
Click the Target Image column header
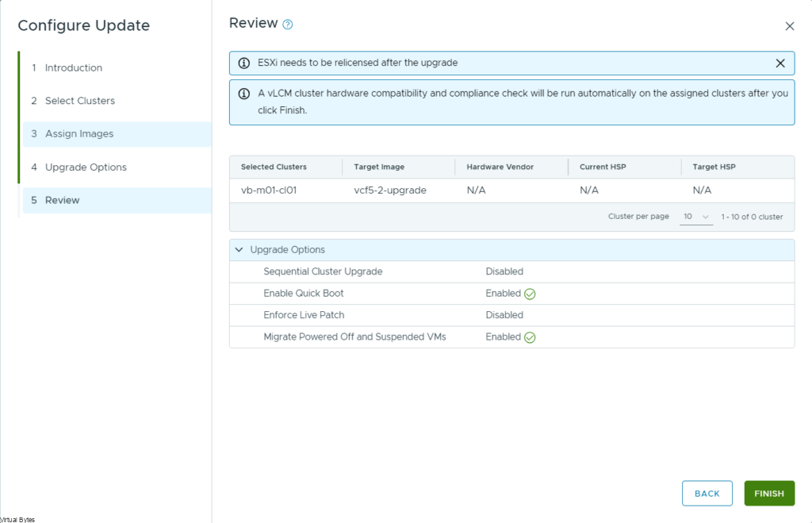379,167
